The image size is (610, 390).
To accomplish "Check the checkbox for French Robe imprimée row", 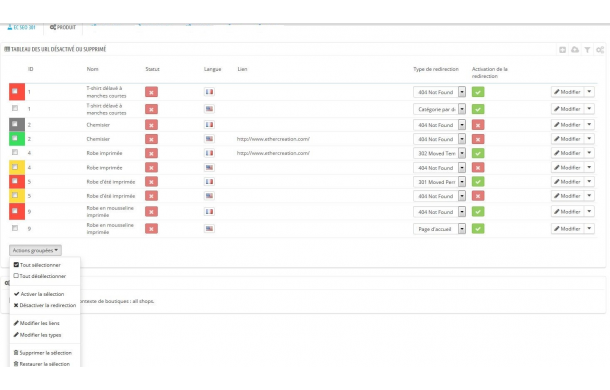I will click(x=15, y=152).
